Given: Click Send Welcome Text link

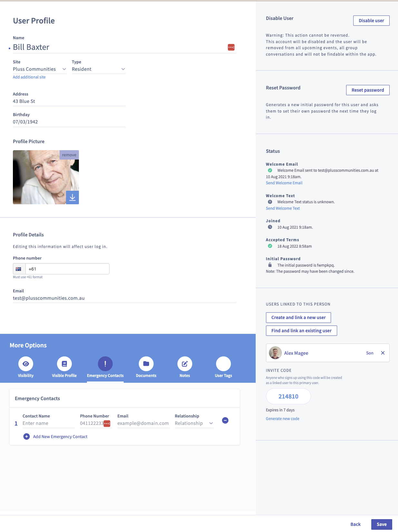Looking at the screenshot, I should (x=283, y=208).
